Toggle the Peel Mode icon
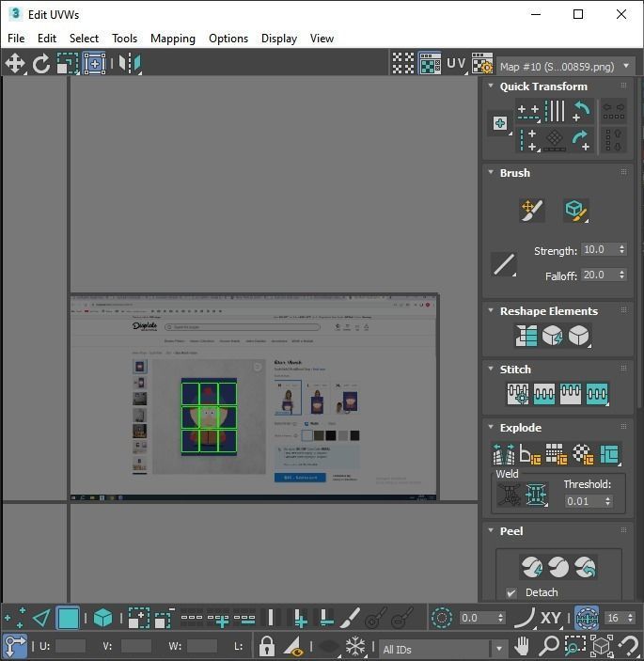This screenshot has height=661, width=644. pyautogui.click(x=558, y=567)
